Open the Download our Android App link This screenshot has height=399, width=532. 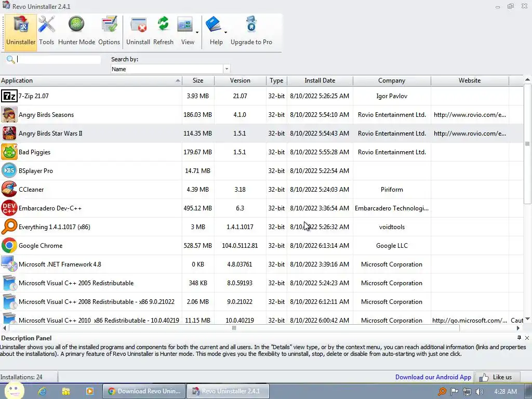433,377
